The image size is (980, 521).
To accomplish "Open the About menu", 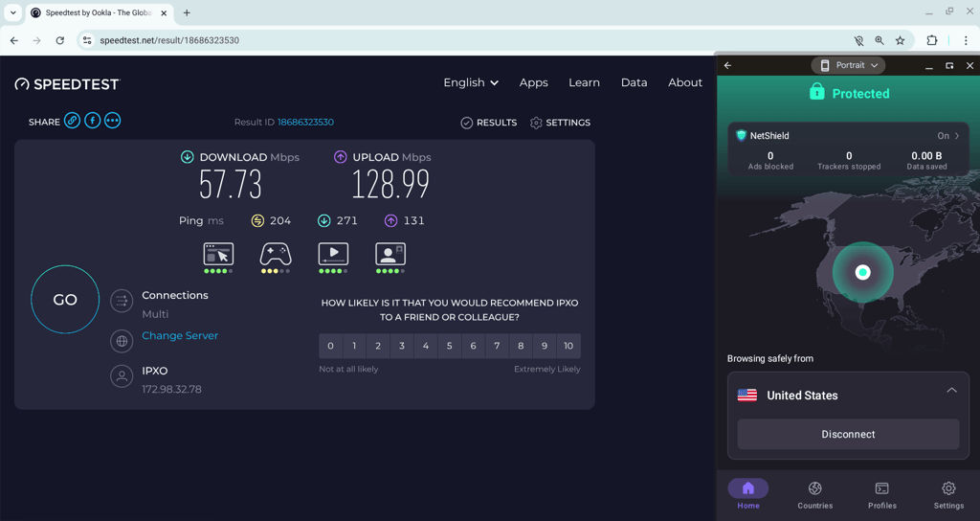I will coord(685,82).
